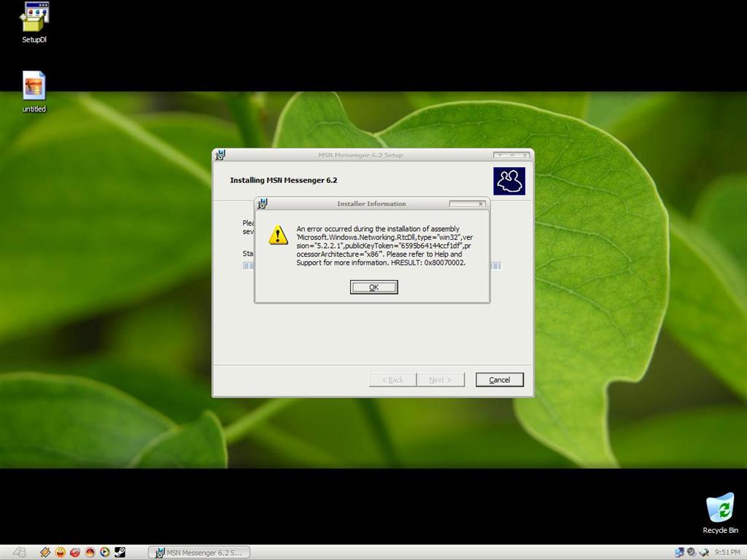Launch Steam from quick launch
Viewport: 747px width, 560px height.
[x=120, y=553]
